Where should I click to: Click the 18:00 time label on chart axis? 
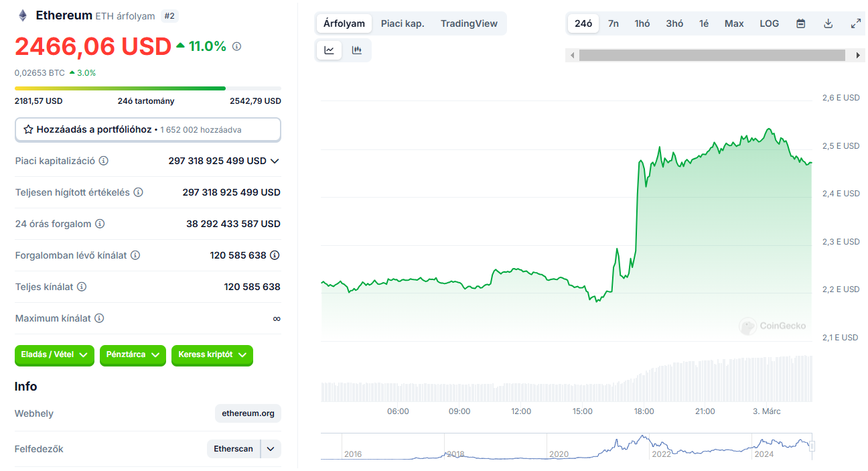tap(644, 411)
